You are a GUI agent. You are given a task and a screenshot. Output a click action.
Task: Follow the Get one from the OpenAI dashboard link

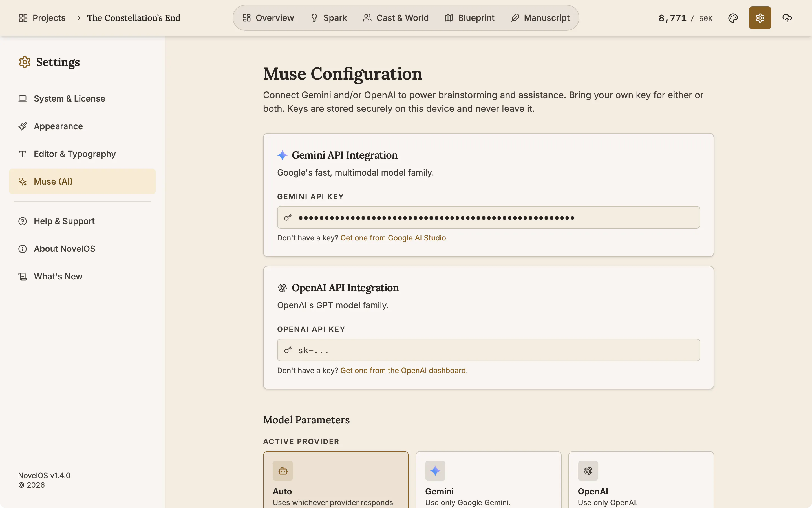[x=403, y=371]
